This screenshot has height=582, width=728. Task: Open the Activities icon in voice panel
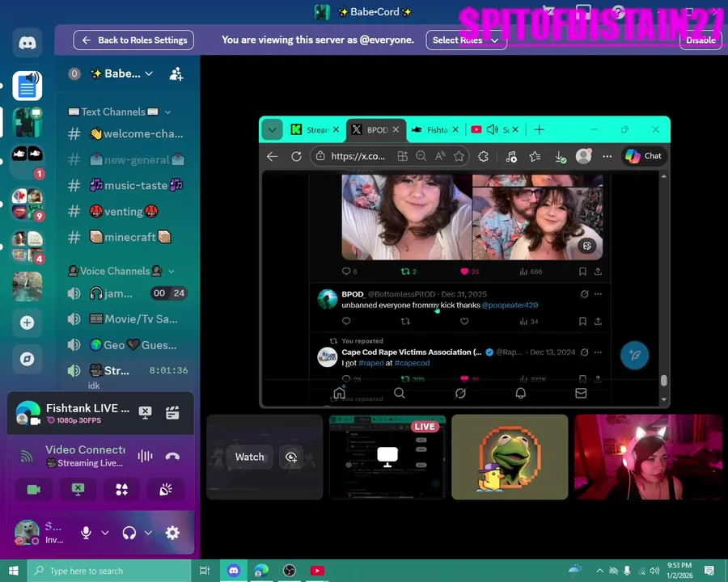click(x=121, y=489)
